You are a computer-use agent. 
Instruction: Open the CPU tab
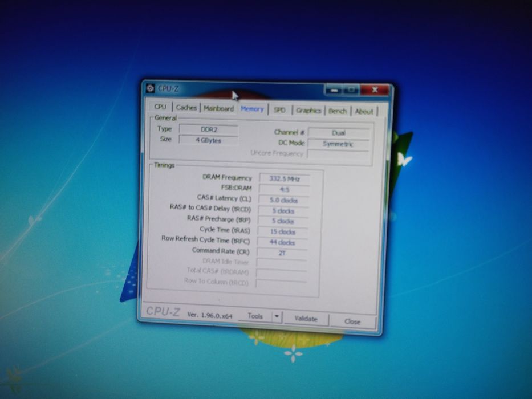pos(160,107)
